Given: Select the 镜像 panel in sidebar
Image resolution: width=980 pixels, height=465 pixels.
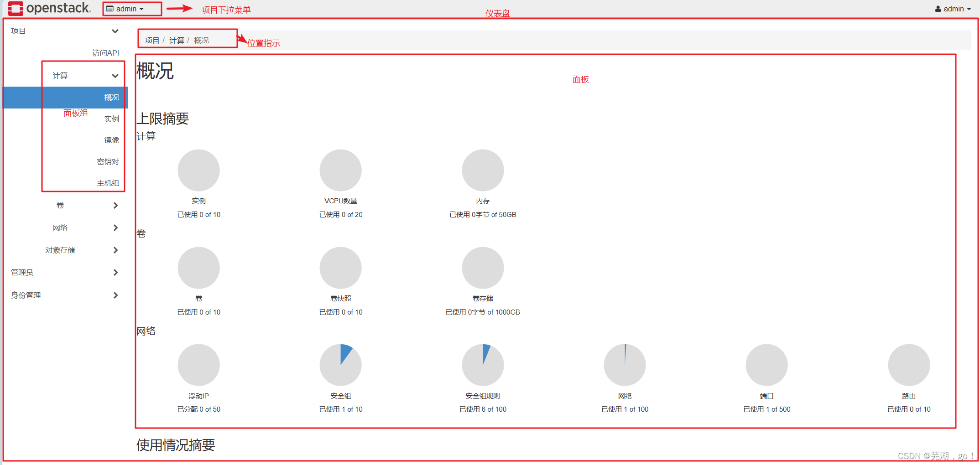Looking at the screenshot, I should tap(112, 140).
